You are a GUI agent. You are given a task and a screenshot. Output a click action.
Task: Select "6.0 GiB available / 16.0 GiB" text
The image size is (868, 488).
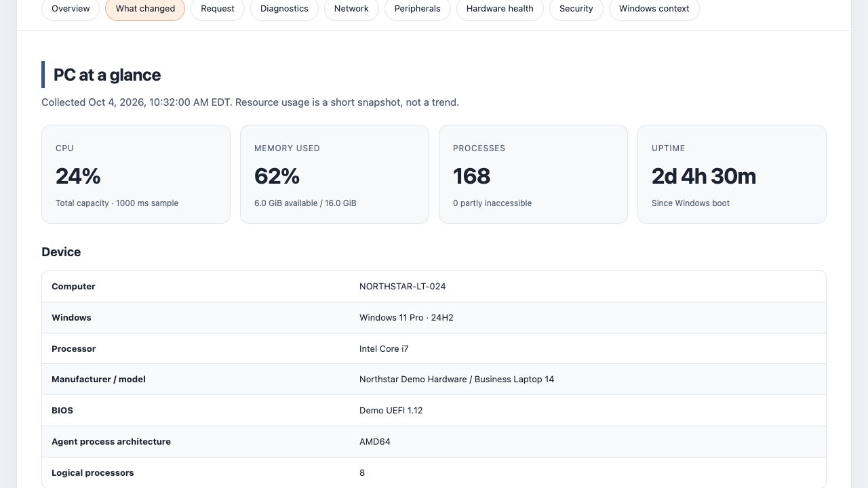pyautogui.click(x=305, y=203)
